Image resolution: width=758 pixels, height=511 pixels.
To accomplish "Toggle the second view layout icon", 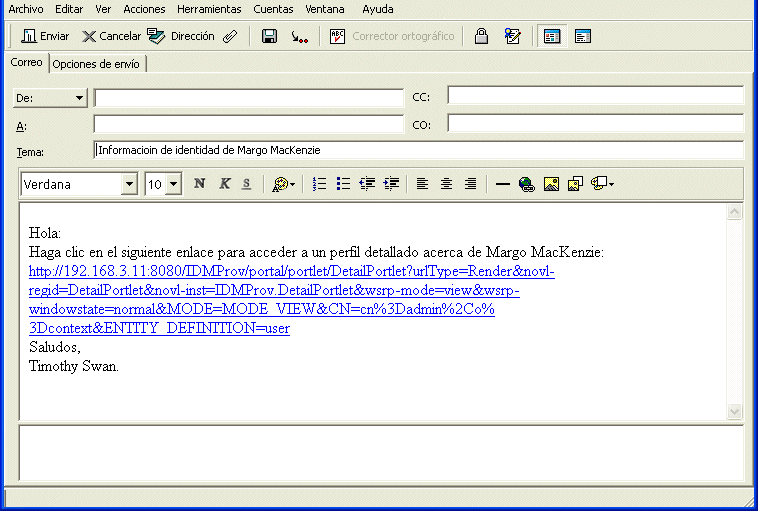I will [x=583, y=36].
